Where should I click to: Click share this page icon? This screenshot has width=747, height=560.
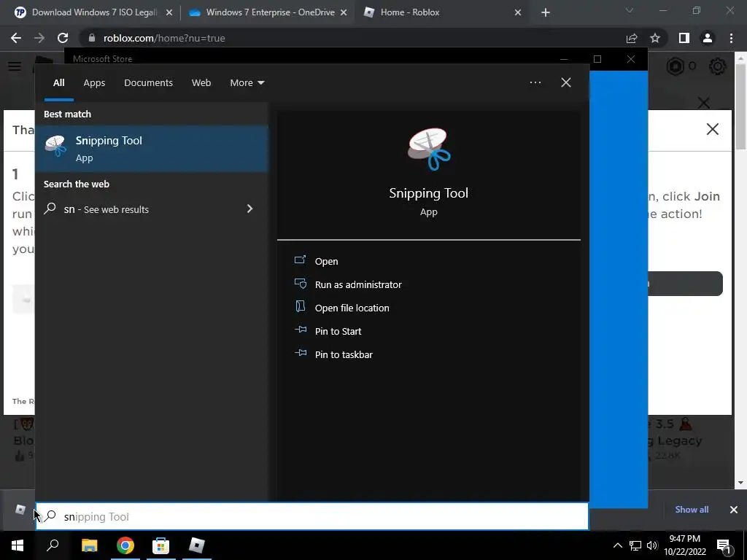(632, 38)
